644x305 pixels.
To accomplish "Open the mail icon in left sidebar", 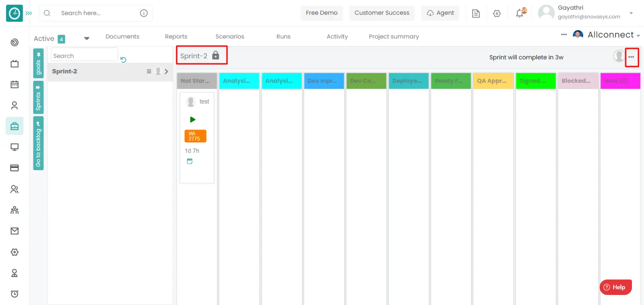I will tap(14, 231).
